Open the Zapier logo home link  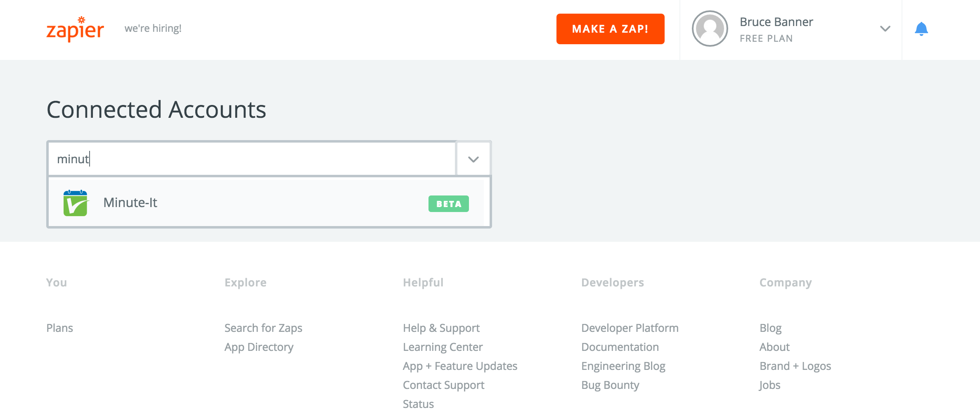pos(75,29)
